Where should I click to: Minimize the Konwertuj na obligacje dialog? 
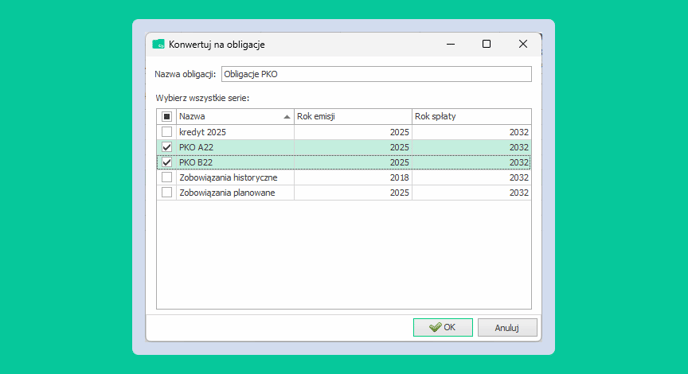coord(451,44)
